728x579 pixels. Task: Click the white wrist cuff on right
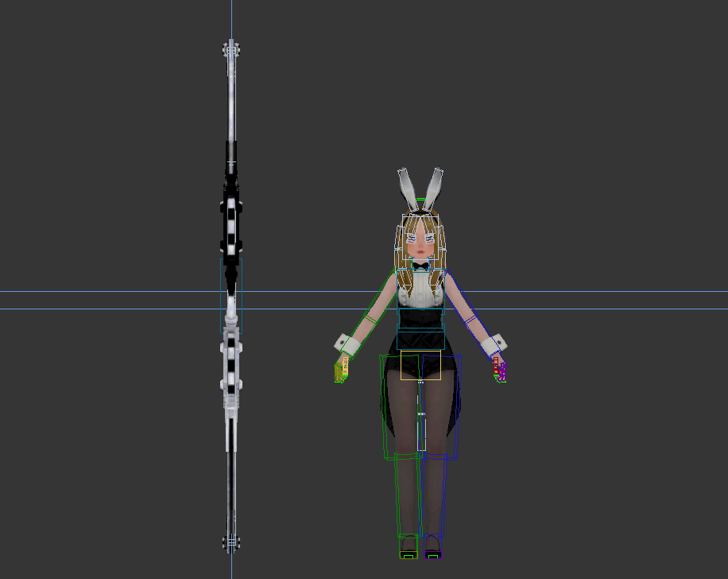tap(493, 344)
